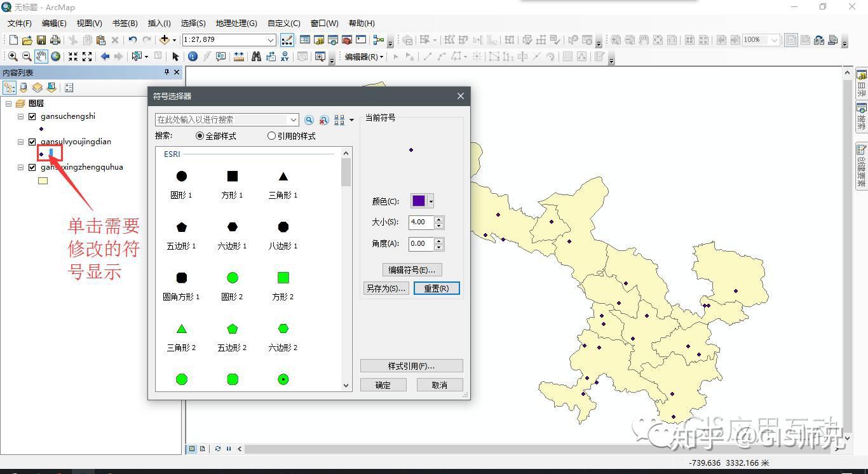Zoom to Full Extent with the globe icon
The image size is (868, 474).
click(55, 56)
